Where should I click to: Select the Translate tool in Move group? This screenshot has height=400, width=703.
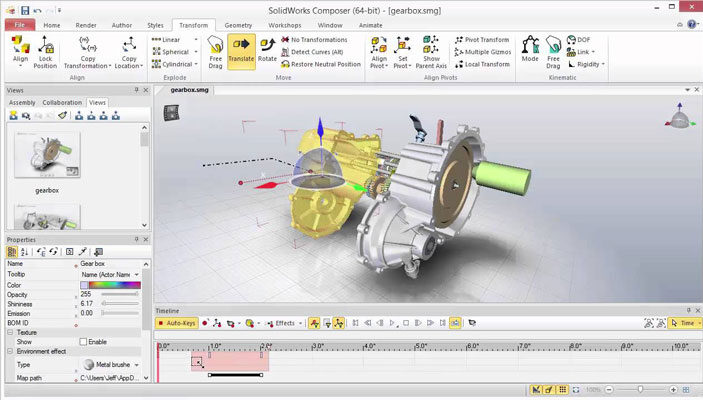241,51
